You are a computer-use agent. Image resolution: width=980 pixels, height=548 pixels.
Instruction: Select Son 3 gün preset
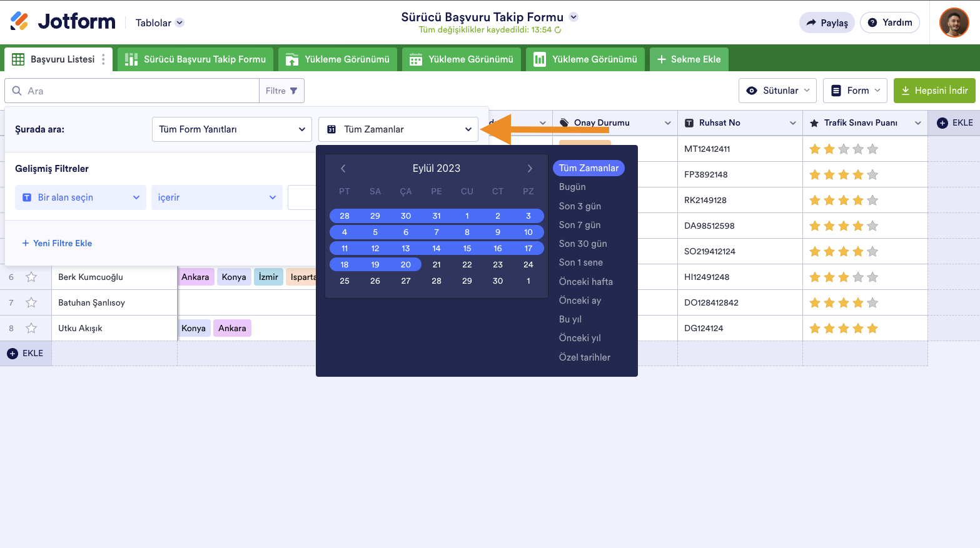(x=580, y=206)
